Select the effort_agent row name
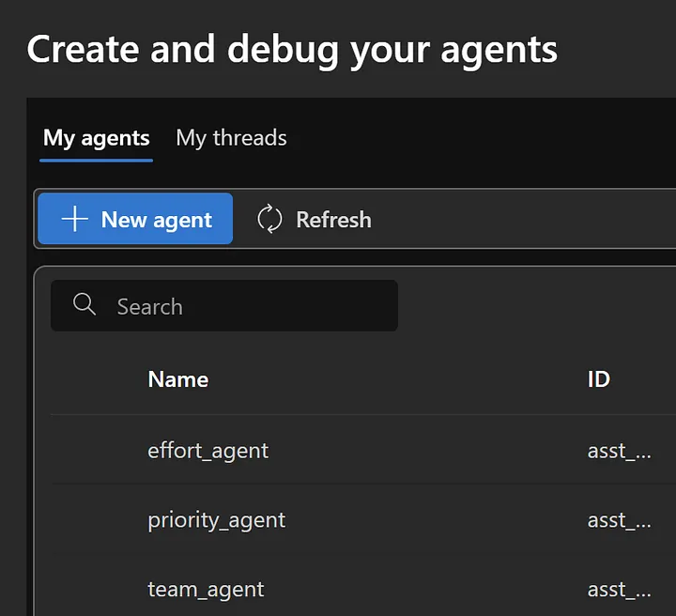 (208, 451)
